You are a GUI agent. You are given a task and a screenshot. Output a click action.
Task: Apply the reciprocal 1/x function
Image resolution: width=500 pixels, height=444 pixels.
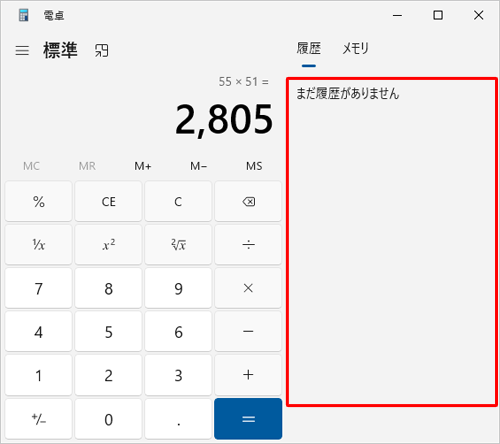39,245
